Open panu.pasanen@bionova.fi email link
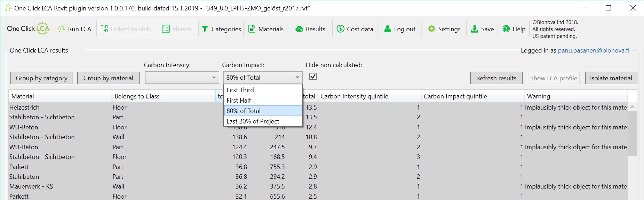This screenshot has height=200, width=644. pyautogui.click(x=594, y=50)
